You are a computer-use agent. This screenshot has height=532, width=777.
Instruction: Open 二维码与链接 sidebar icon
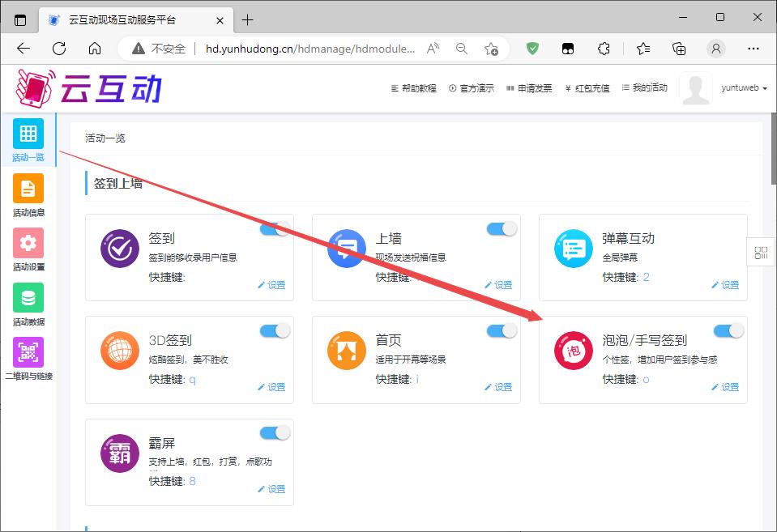coord(28,352)
